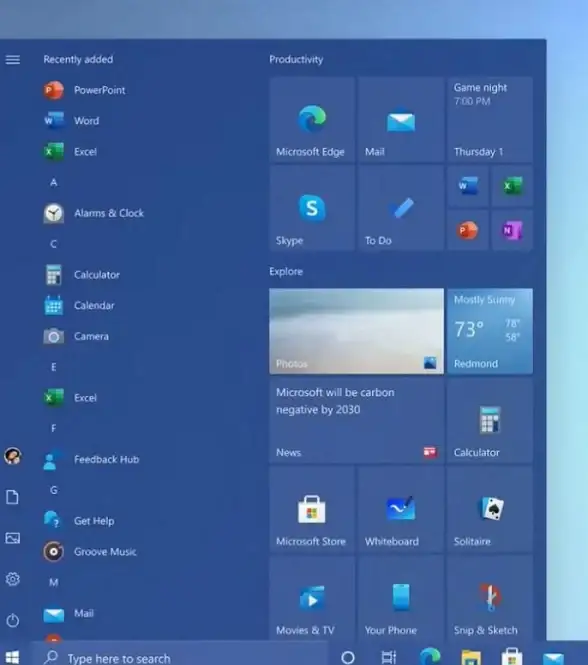Open Calculator tile in Explore group
Image resolution: width=588 pixels, height=665 pixels.
490,420
